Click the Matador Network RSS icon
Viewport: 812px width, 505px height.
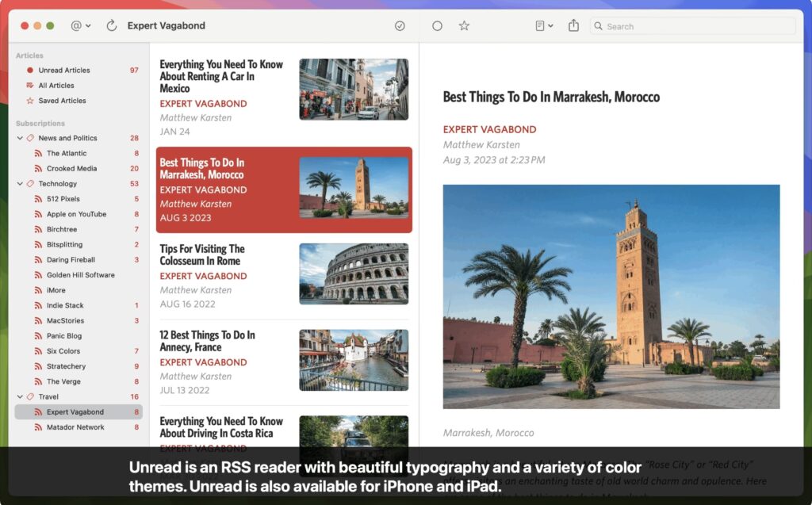click(37, 427)
